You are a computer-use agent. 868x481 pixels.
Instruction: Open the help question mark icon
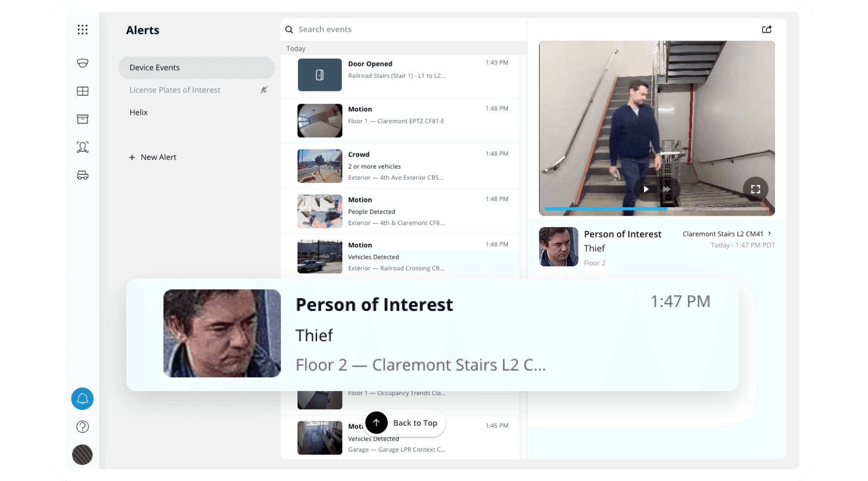coord(82,427)
